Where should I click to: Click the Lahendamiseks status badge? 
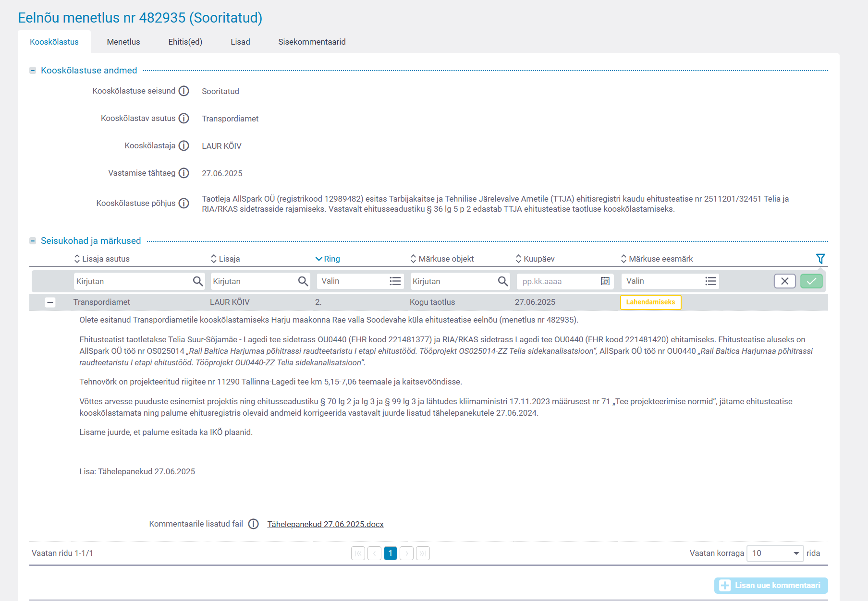click(x=651, y=302)
